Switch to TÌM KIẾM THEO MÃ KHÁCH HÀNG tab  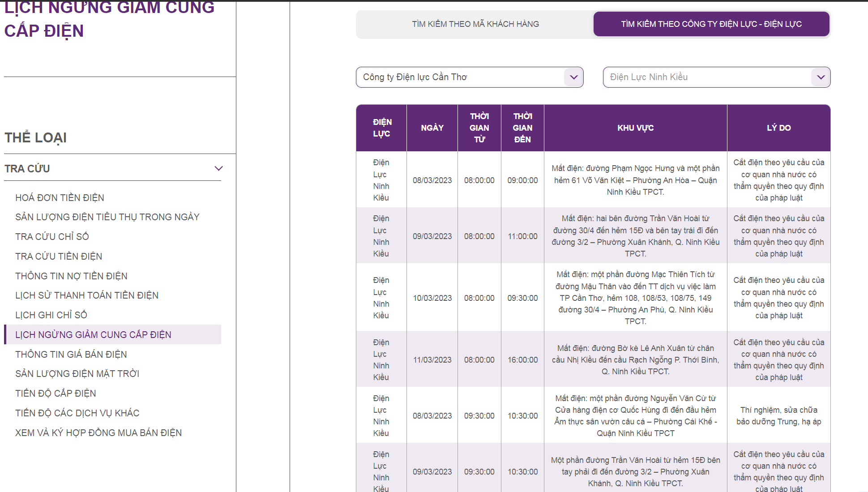click(x=475, y=24)
